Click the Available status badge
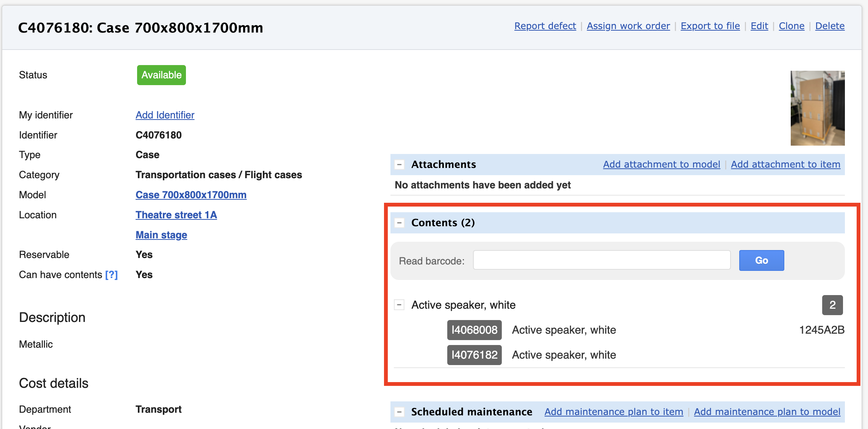 pos(161,75)
